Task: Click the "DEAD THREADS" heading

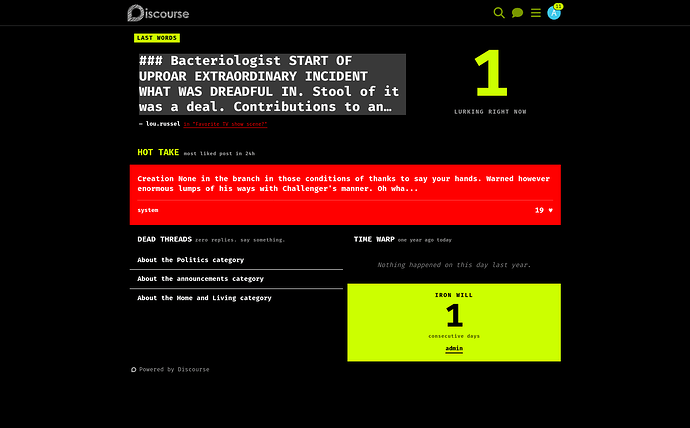Action: 164,239
